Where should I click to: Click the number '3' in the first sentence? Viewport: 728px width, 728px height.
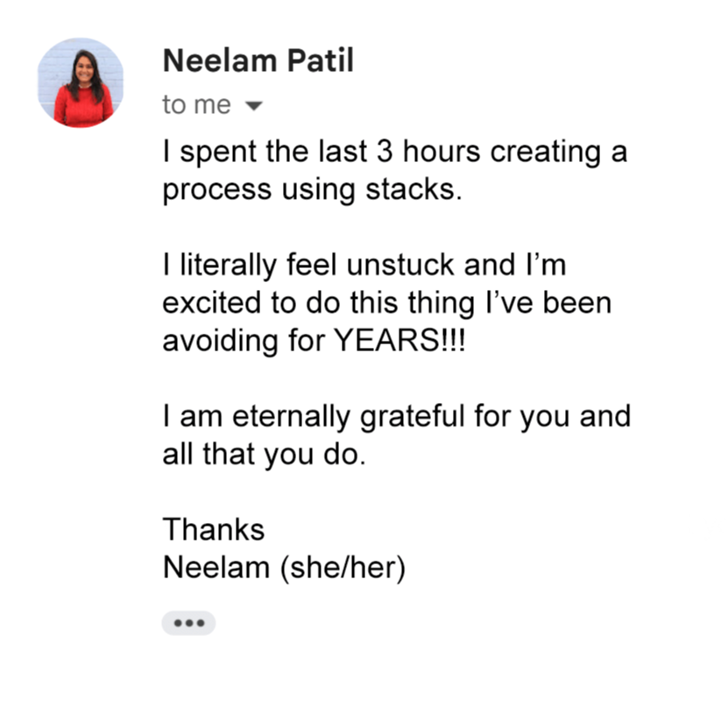coord(385,152)
